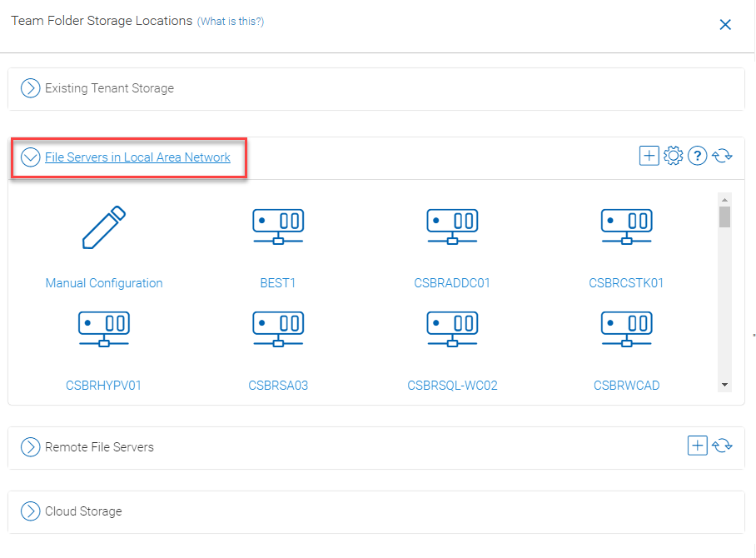Select the CSBRHYPV01 server icon

[104, 329]
